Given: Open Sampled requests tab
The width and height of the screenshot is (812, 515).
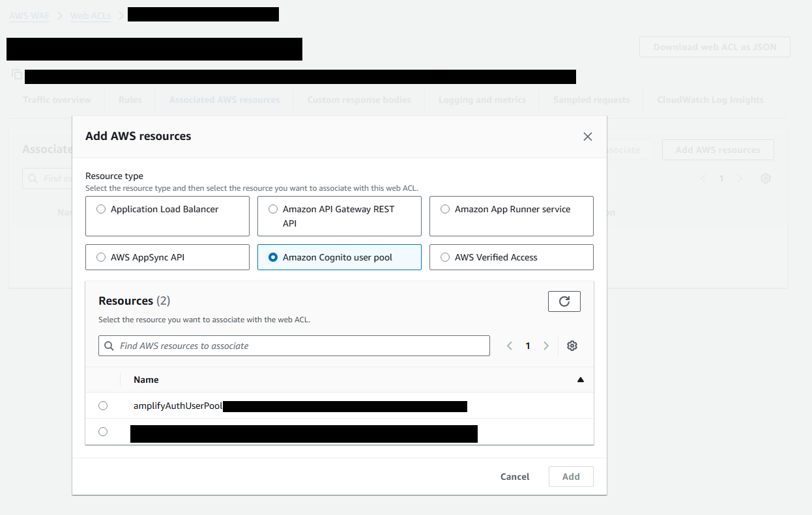Looking at the screenshot, I should (592, 100).
